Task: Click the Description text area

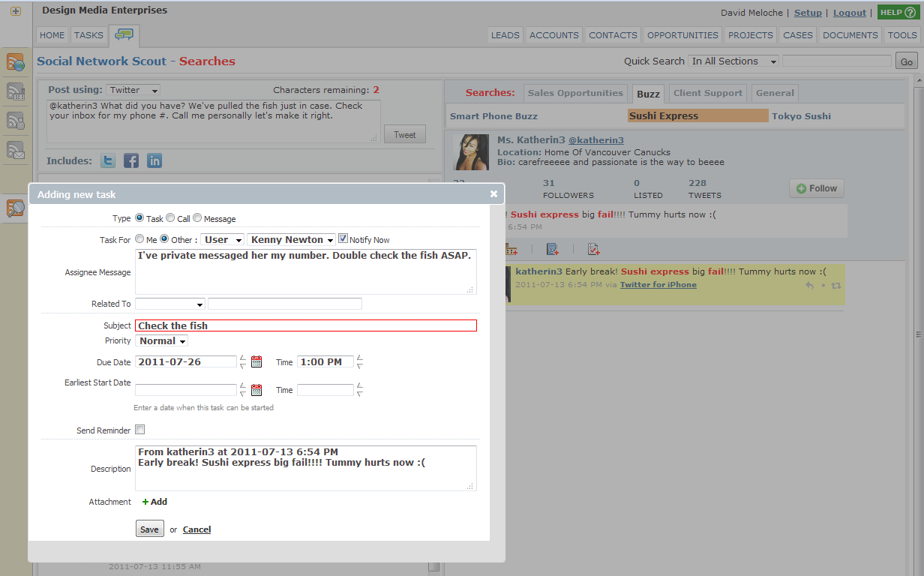Action: tap(306, 468)
